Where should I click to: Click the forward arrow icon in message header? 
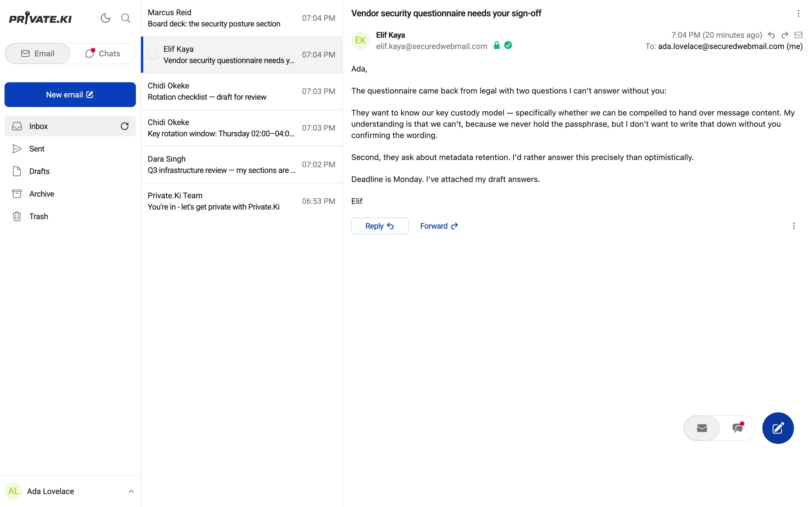[785, 35]
